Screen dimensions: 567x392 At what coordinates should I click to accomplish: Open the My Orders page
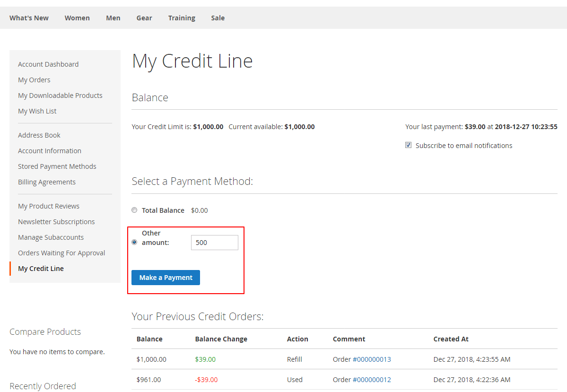[x=34, y=79]
